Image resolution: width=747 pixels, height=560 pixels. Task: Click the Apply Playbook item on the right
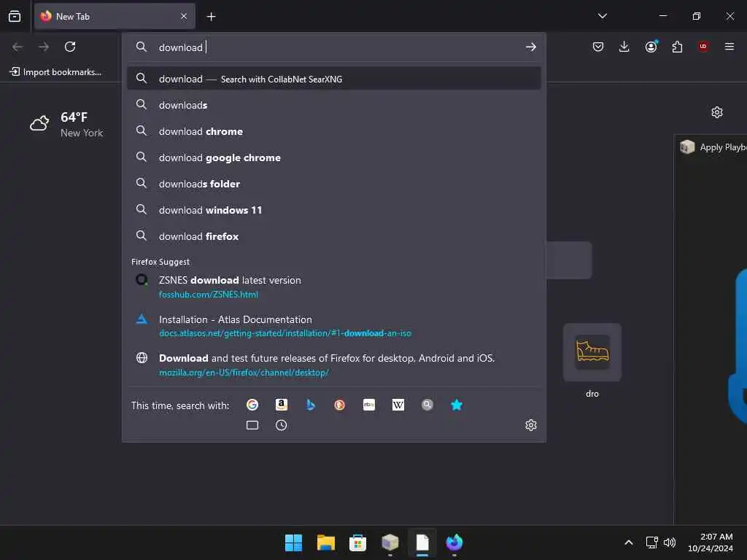click(x=713, y=147)
